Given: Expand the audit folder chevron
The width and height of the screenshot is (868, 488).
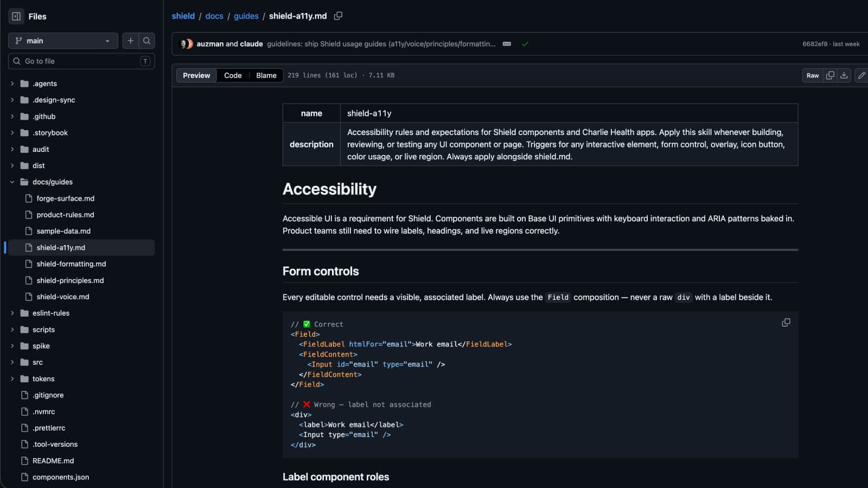Looking at the screenshot, I should (x=12, y=149).
